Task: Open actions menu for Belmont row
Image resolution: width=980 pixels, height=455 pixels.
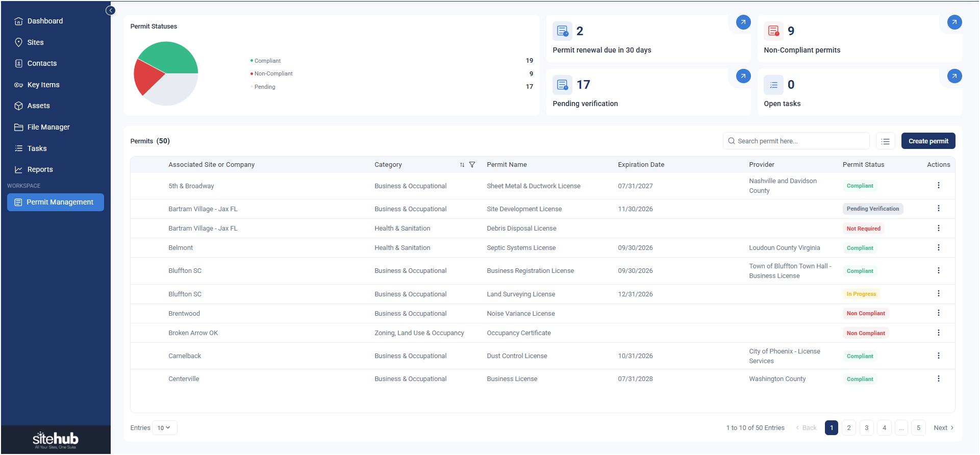Action: click(x=938, y=247)
